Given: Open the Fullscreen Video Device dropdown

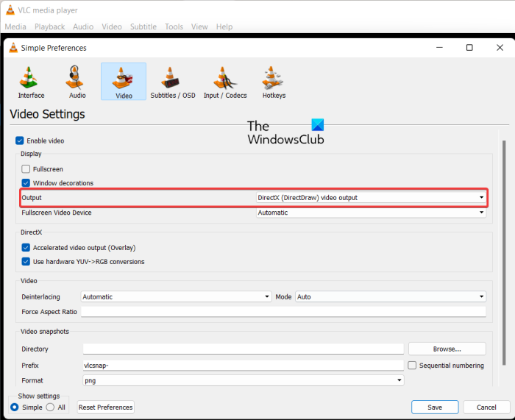Looking at the screenshot, I should point(371,213).
